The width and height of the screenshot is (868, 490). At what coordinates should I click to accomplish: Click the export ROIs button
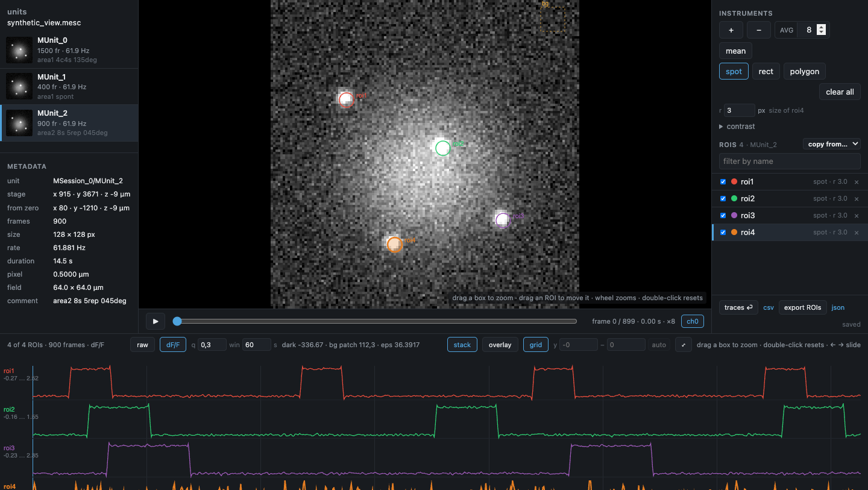coord(802,307)
